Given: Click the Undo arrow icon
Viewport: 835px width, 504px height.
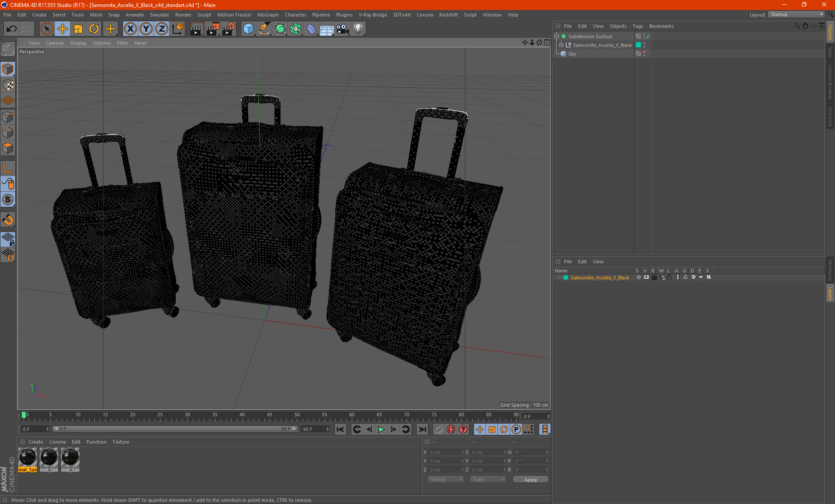Looking at the screenshot, I should click(x=12, y=29).
